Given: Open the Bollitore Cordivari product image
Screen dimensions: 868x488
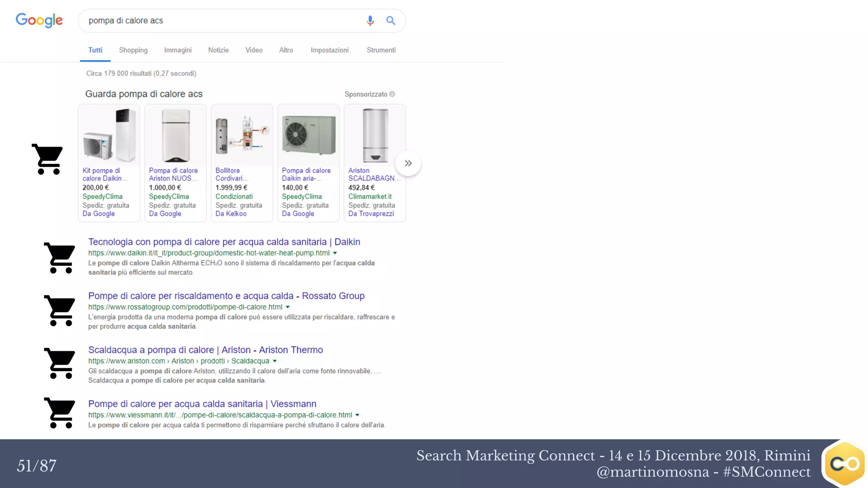Looking at the screenshot, I should [242, 135].
